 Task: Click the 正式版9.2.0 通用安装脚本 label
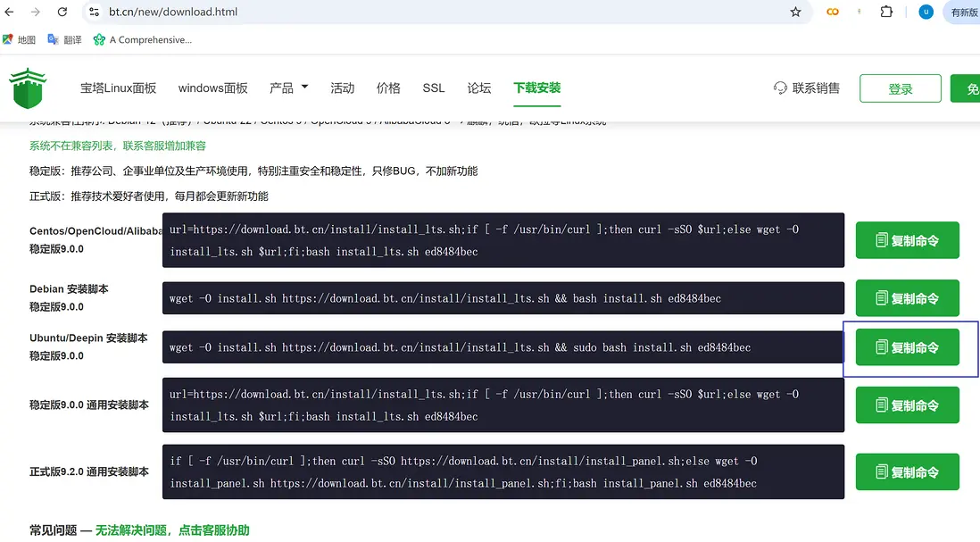[88, 472]
